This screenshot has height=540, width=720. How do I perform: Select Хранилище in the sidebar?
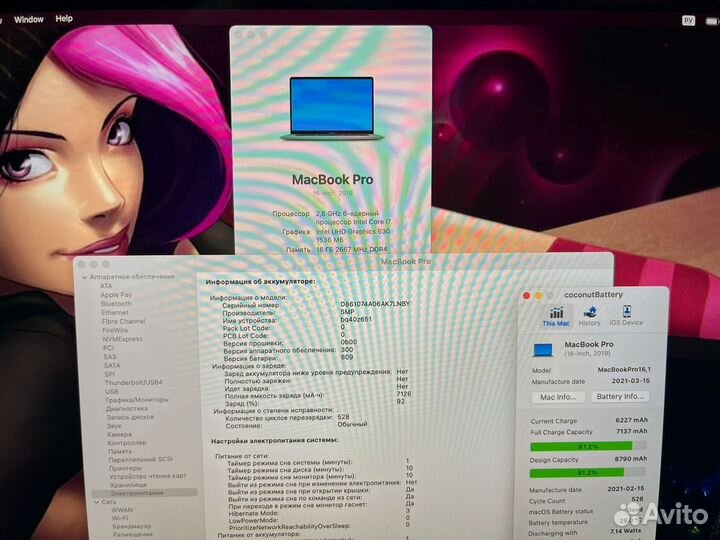pyautogui.click(x=128, y=485)
